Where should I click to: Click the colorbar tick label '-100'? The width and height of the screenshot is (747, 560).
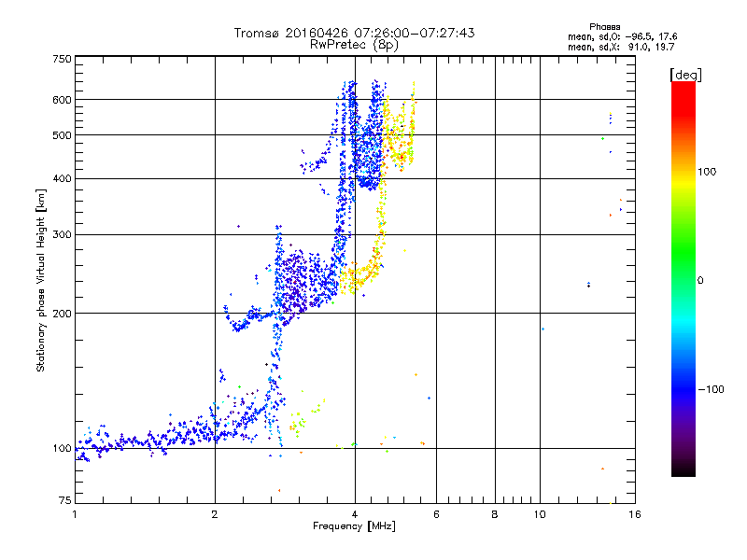712,389
